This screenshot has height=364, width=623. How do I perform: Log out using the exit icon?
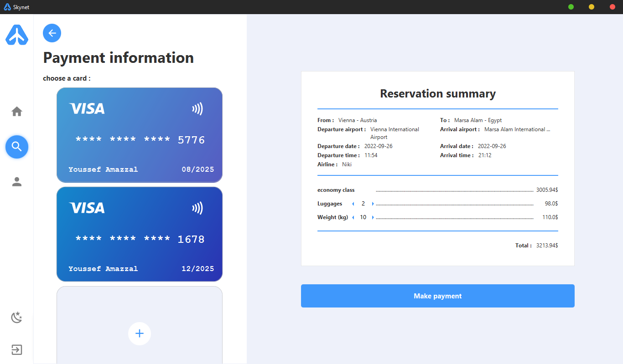pos(17,350)
